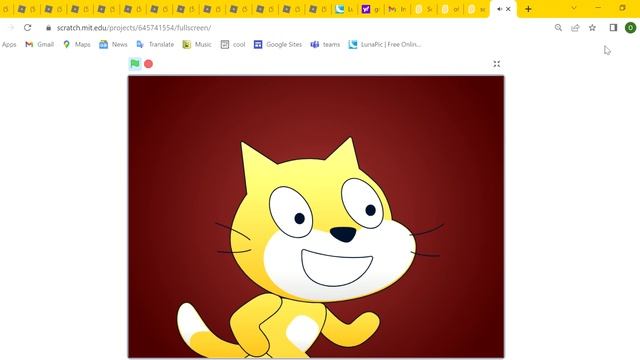Screen dimensions: 640x360
Task: Open the green profile avatar menu
Action: [x=630, y=28]
